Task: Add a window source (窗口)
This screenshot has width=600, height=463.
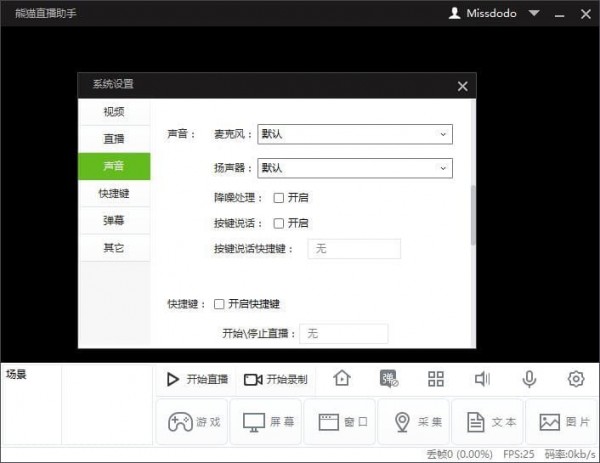Action: point(340,422)
